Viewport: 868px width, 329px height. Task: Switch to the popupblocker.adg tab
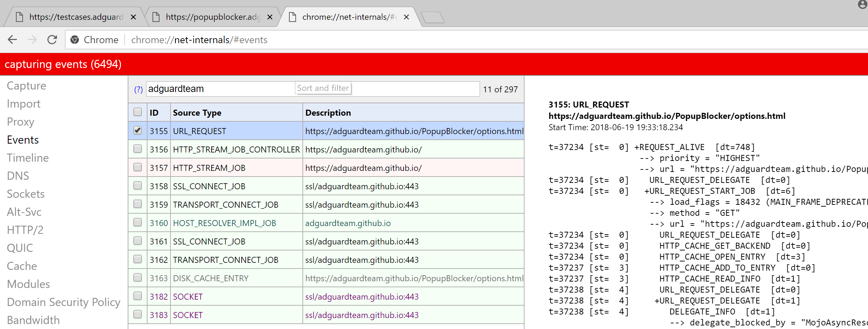pos(209,17)
